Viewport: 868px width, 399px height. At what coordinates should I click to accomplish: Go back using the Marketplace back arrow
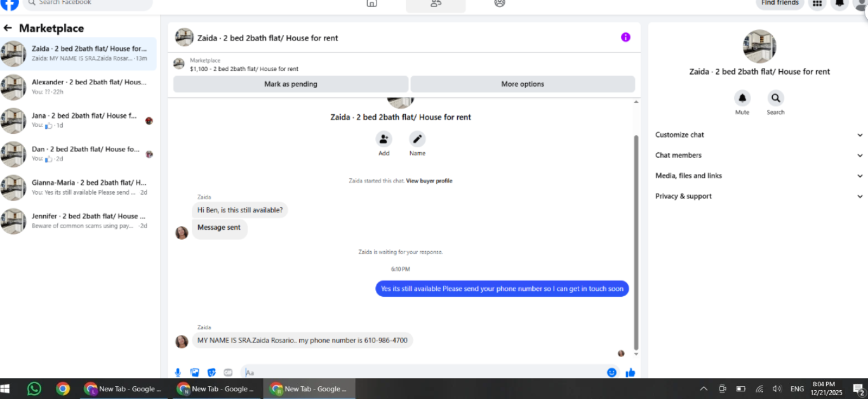click(8, 28)
